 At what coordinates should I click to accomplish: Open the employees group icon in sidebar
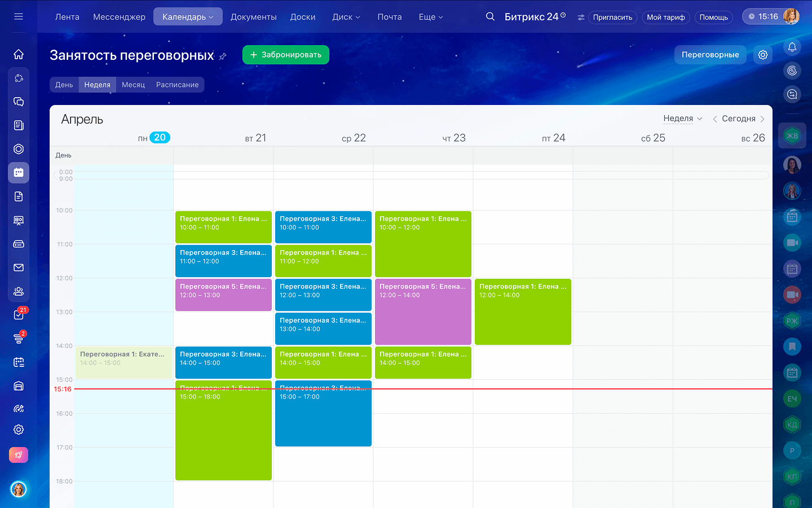click(19, 291)
